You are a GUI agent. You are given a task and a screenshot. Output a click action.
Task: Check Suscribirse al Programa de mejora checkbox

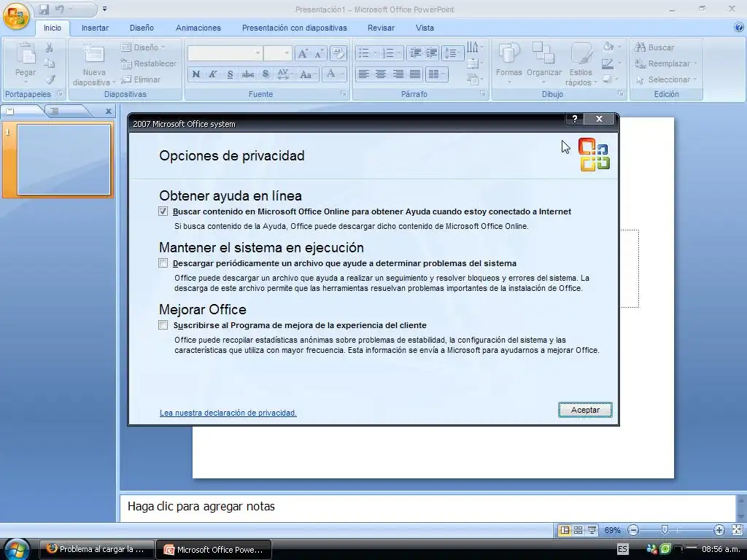163,324
